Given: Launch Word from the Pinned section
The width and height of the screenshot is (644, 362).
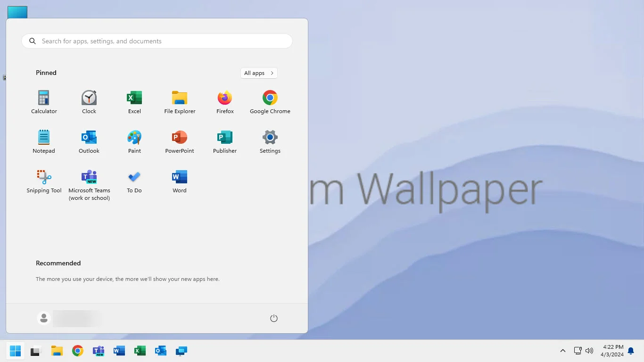Looking at the screenshot, I should [x=180, y=181].
